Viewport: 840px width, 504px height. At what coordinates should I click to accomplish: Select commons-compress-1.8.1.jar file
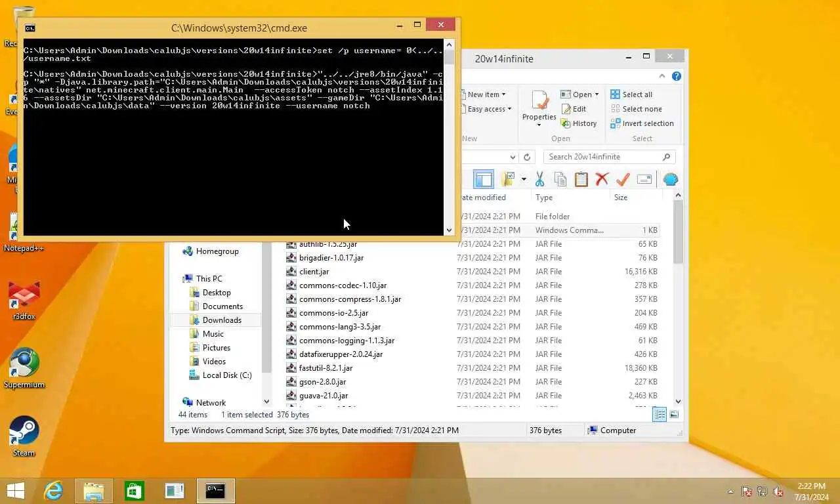350,299
